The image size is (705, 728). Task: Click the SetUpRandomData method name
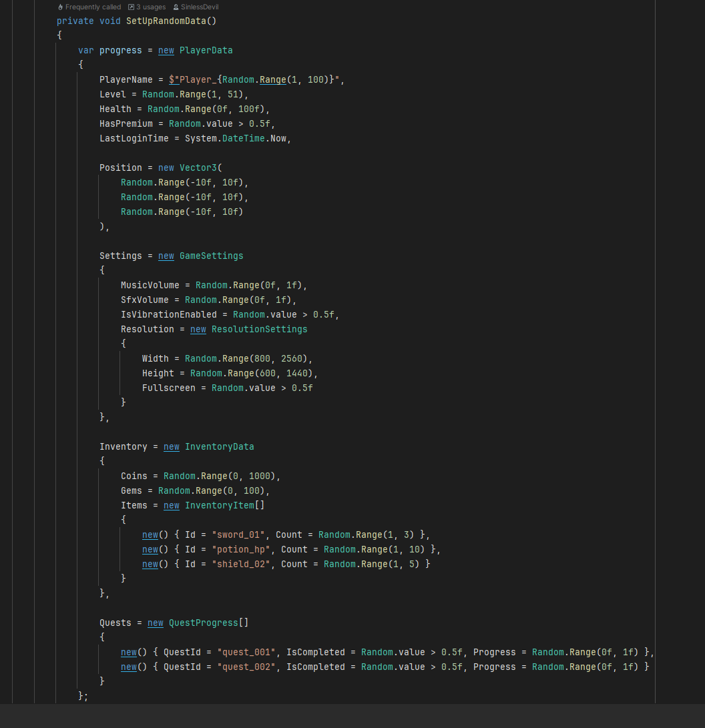(166, 21)
